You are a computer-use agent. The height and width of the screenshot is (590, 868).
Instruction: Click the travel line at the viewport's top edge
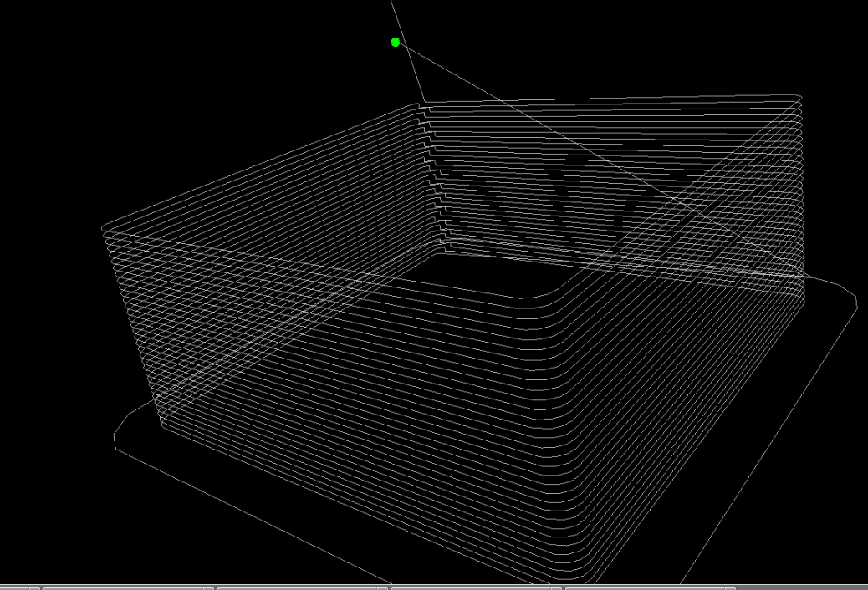(392, 3)
